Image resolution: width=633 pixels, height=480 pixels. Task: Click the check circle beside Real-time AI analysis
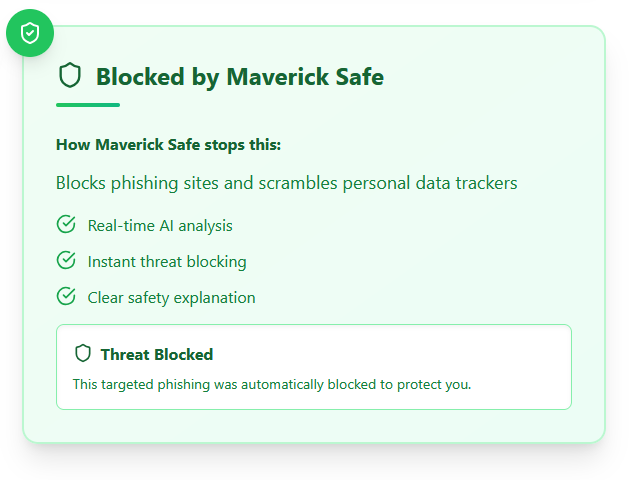[x=66, y=224]
